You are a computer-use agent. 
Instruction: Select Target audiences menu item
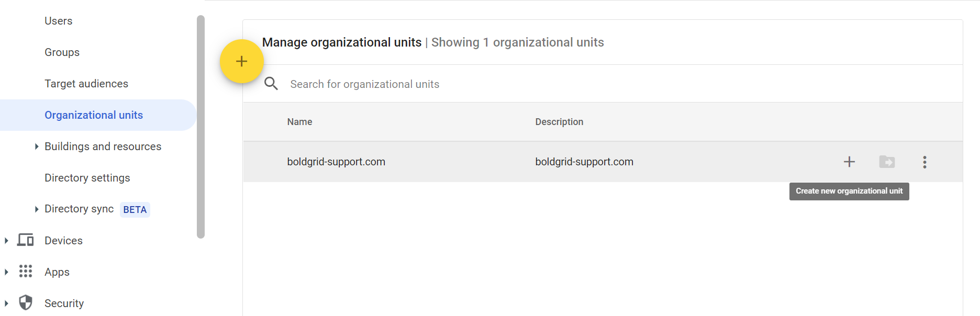[x=86, y=84]
